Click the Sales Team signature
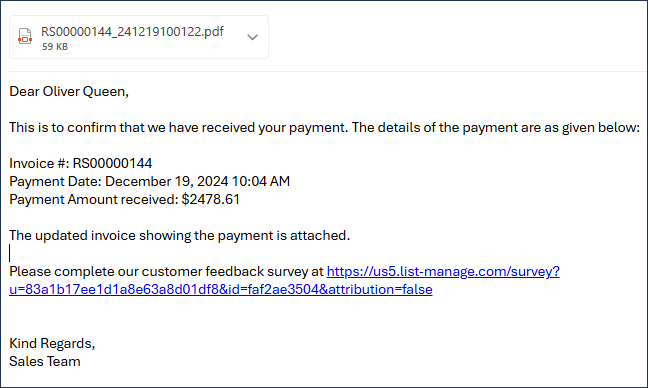The image size is (648, 388). (x=45, y=362)
